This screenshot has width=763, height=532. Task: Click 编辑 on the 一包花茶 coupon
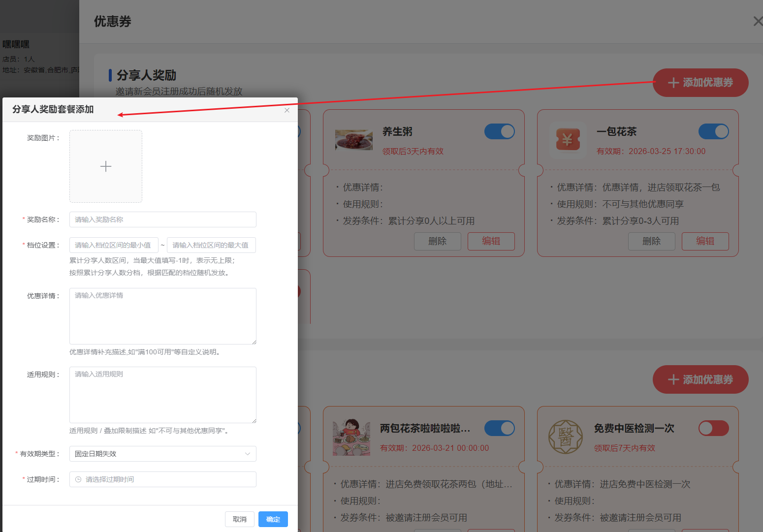tap(705, 241)
